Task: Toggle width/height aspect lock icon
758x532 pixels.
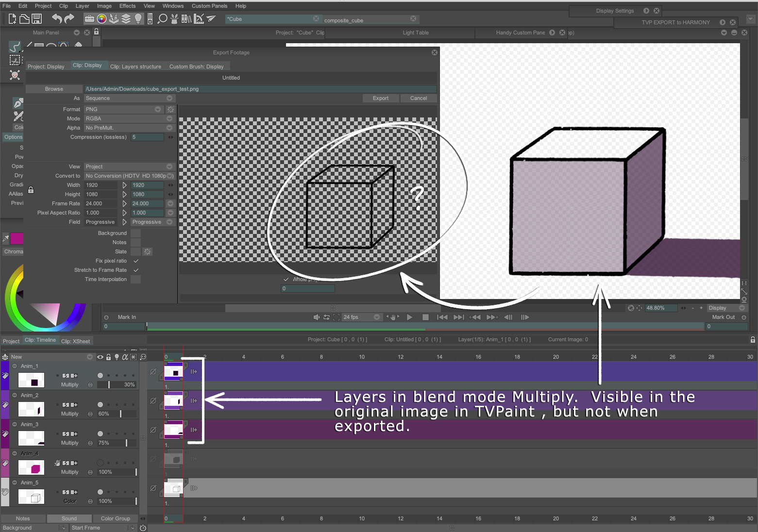Action: (31, 190)
